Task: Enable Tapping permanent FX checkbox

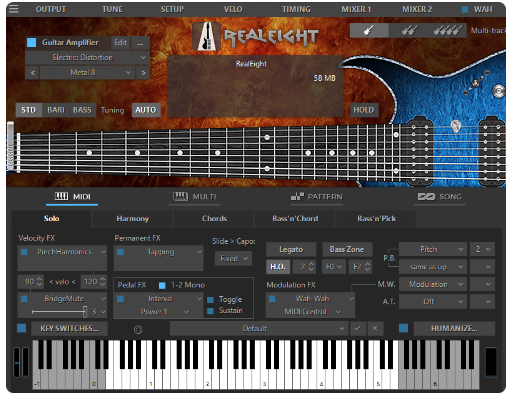Action: 120,252
